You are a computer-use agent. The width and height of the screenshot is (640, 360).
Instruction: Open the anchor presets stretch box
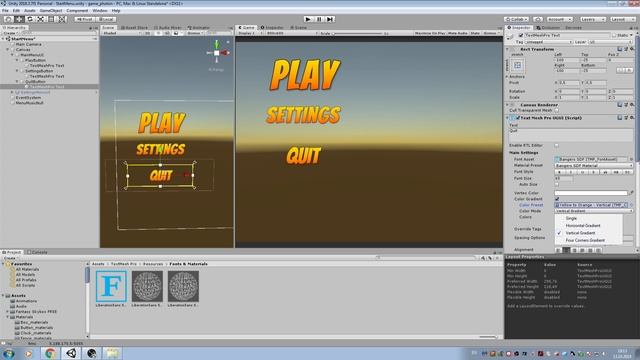[x=517, y=65]
